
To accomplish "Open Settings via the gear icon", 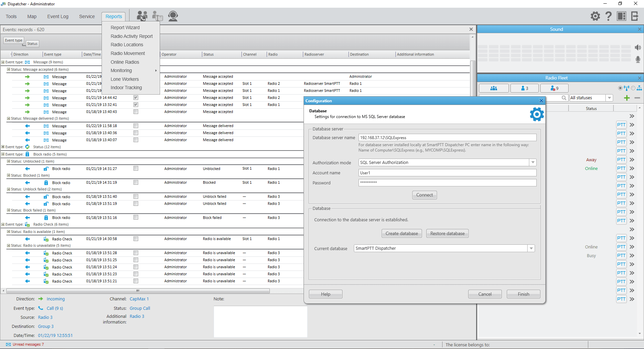I will 595,16.
